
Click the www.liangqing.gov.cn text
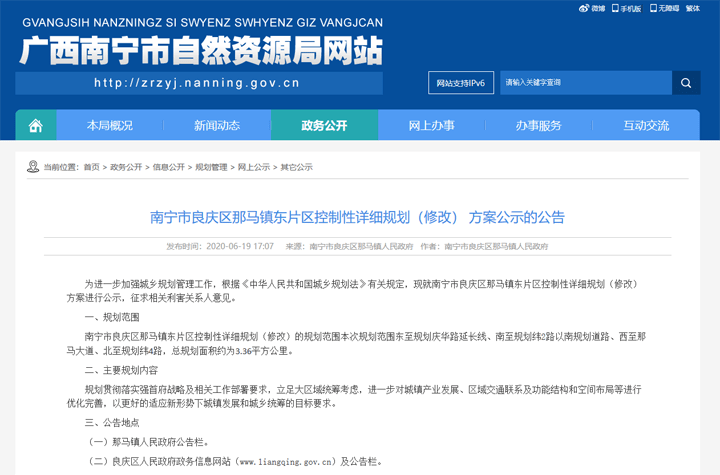[285, 462]
